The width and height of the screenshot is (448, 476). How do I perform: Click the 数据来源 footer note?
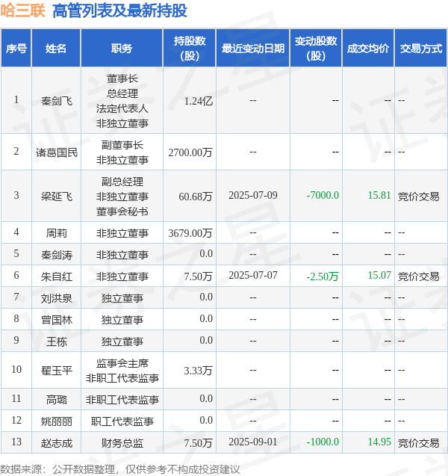[120, 469]
